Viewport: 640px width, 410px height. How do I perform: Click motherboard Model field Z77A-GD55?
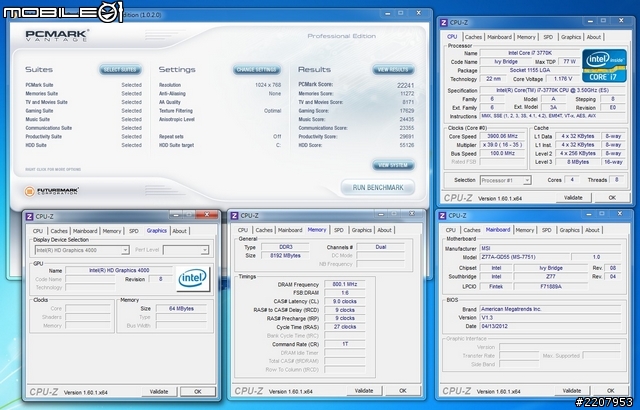pyautogui.click(x=524, y=257)
